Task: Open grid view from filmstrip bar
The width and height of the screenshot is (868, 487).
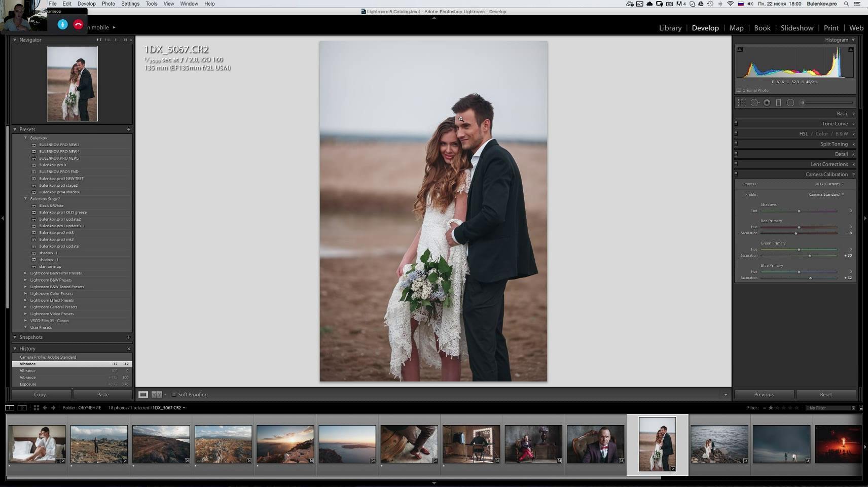Action: 36,408
